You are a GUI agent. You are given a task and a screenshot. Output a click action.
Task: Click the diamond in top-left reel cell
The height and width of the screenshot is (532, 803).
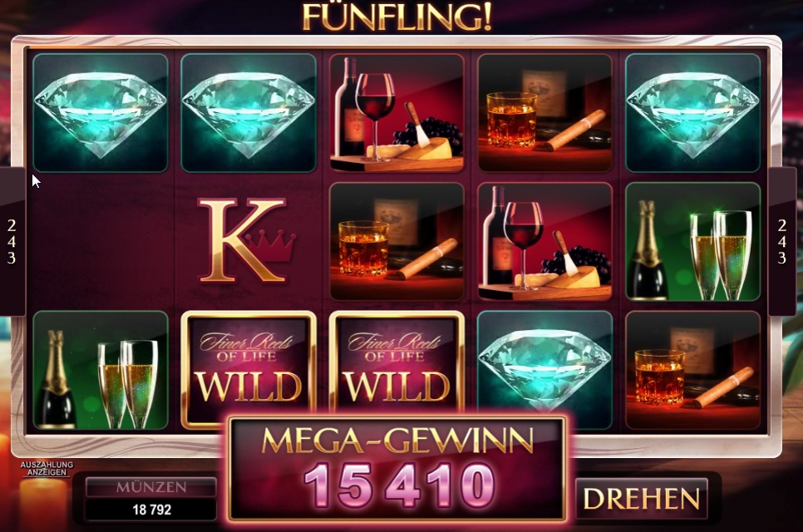[x=101, y=113]
